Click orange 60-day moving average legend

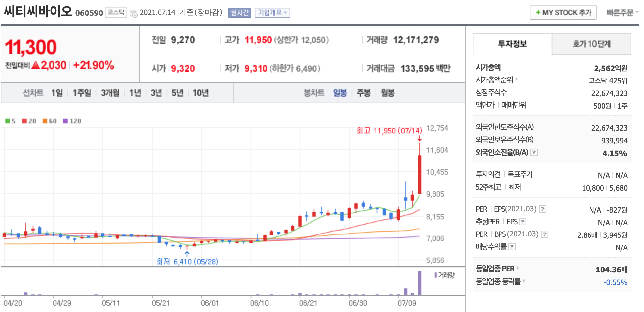pos(50,121)
